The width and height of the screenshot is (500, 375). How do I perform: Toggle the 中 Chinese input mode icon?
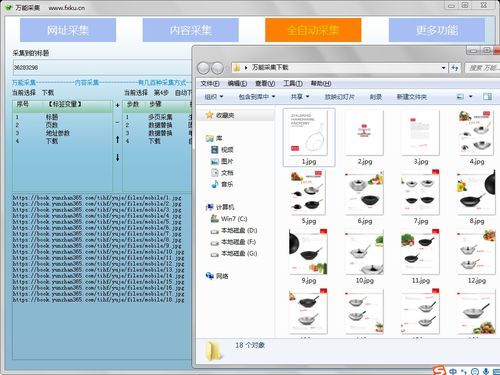click(453, 371)
